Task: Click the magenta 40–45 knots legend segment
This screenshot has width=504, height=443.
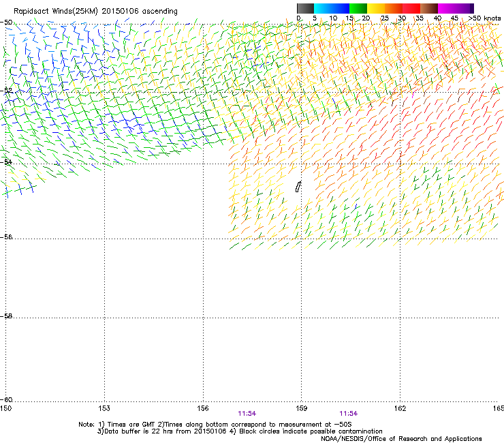Action: coord(447,8)
